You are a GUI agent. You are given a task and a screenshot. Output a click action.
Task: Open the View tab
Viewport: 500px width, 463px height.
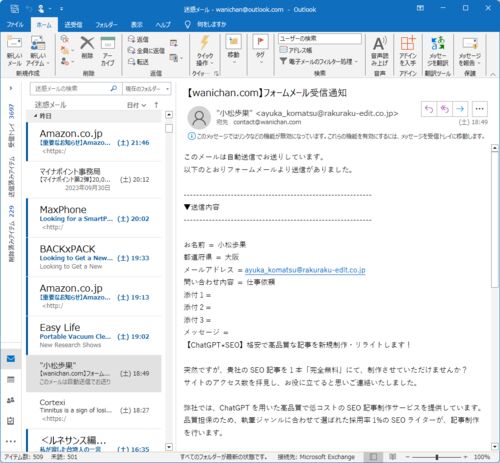tap(137, 24)
